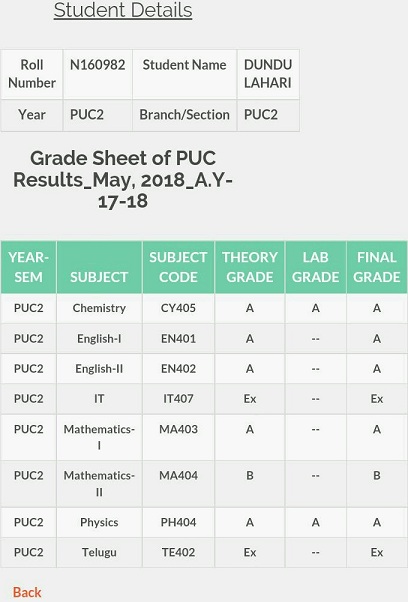Select the DUNDU LAHARI name cell
The width and height of the screenshot is (408, 602).
pos(268,74)
